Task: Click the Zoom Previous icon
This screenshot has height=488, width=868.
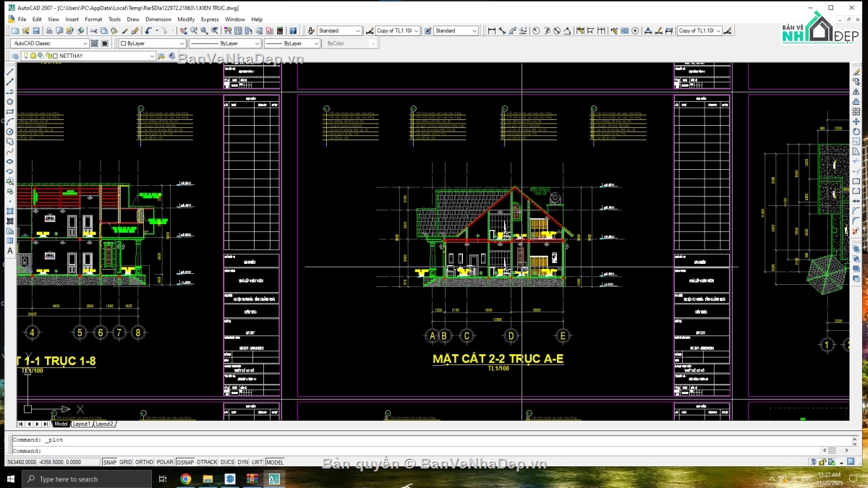Action: [x=215, y=30]
